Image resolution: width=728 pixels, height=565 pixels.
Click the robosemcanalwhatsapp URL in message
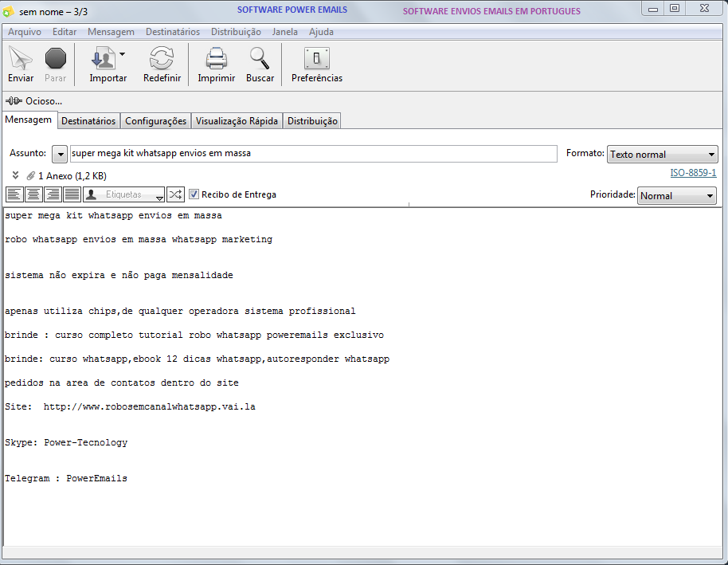pos(150,406)
